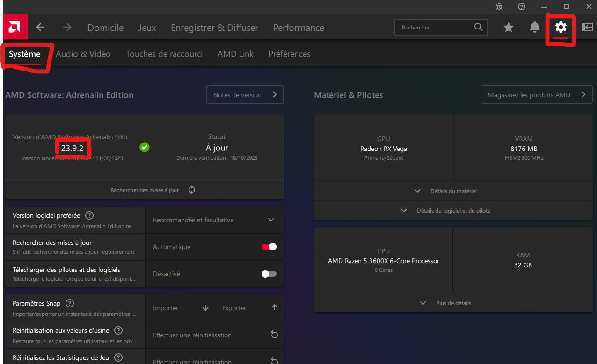This screenshot has width=597, height=364.
Task: Click the refresh icon to check for updates
Action: 192,190
